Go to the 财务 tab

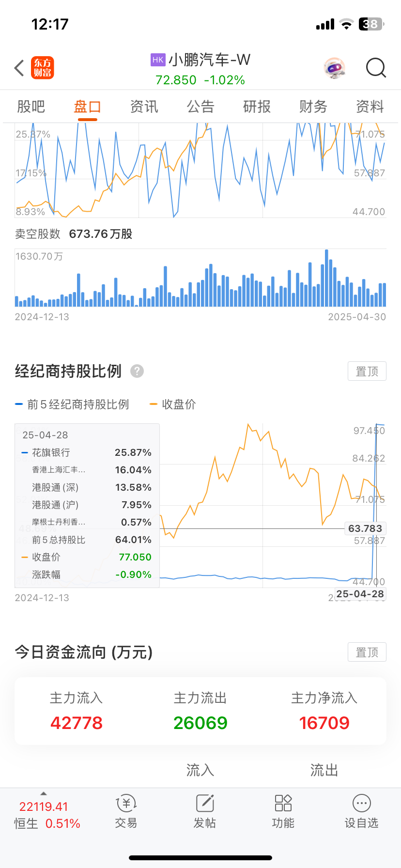pos(313,107)
